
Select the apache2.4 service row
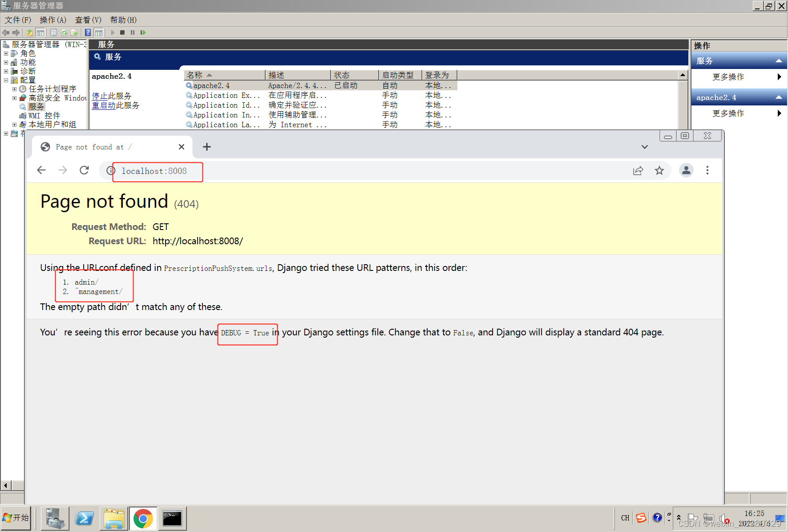pos(321,85)
